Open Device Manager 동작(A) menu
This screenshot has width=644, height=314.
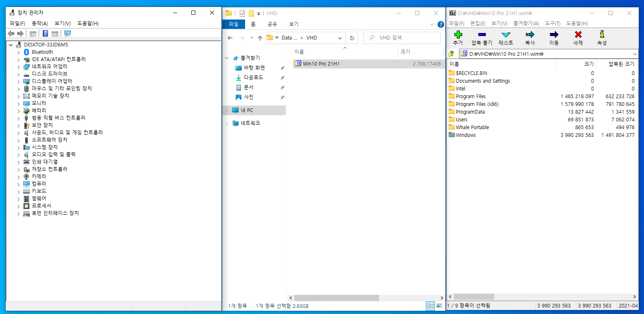point(40,23)
